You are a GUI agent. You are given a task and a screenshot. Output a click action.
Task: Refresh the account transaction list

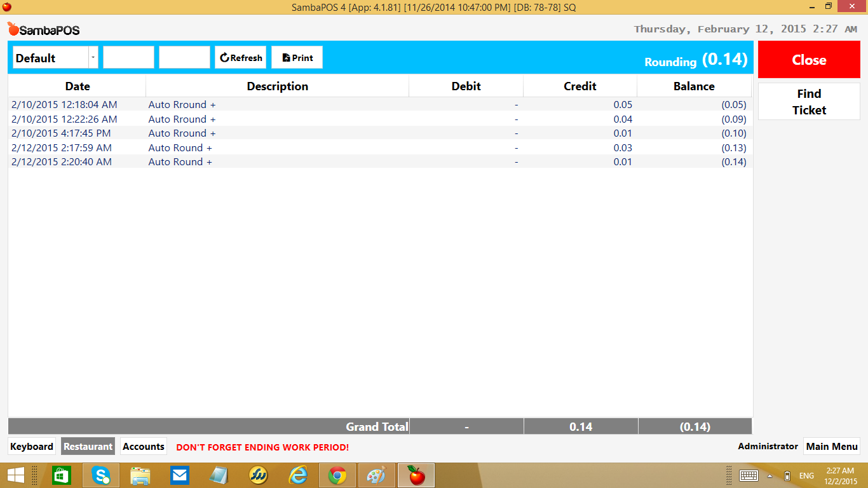(x=240, y=57)
